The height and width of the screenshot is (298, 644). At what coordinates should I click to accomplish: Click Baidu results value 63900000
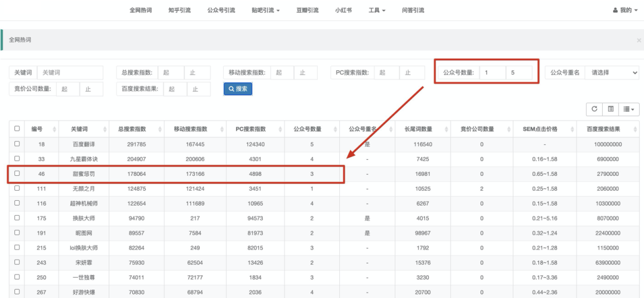click(608, 263)
